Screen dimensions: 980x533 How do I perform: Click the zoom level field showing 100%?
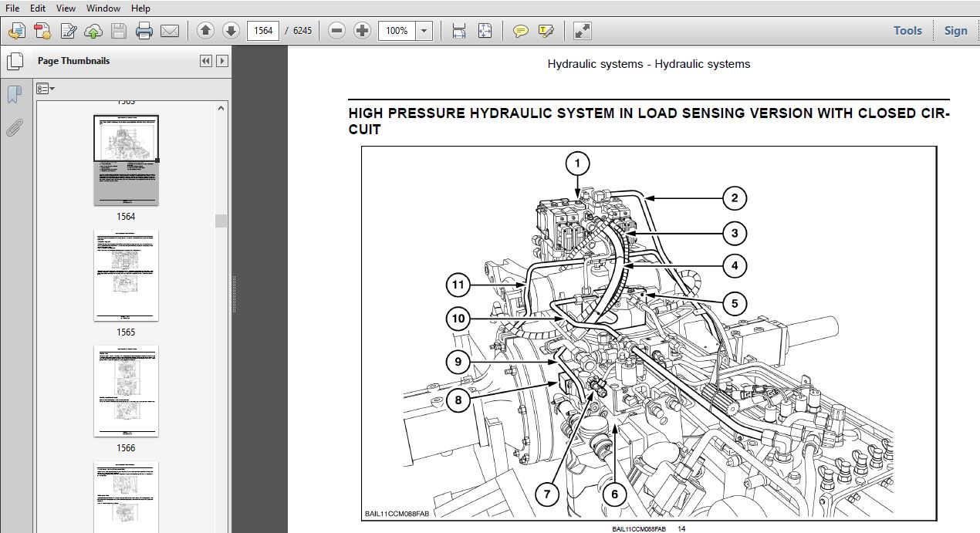[397, 31]
